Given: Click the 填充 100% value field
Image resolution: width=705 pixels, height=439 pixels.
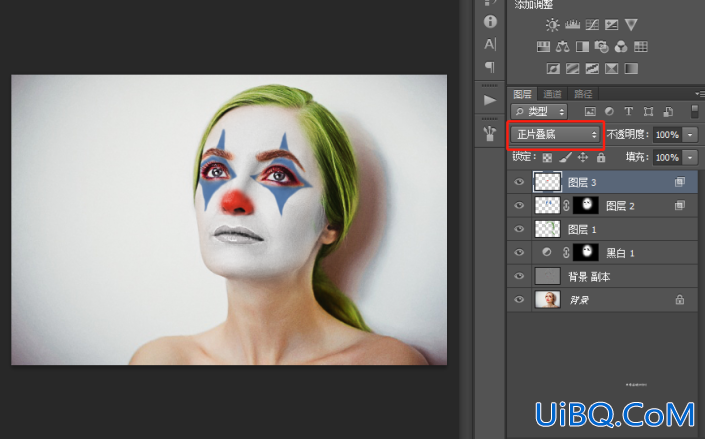Looking at the screenshot, I should [x=667, y=157].
